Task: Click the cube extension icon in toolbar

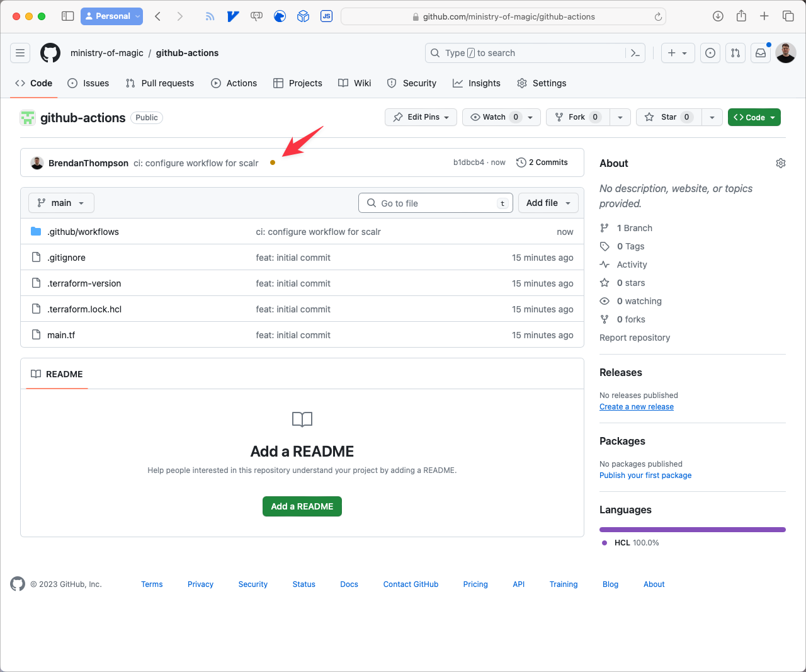Action: pos(303,16)
